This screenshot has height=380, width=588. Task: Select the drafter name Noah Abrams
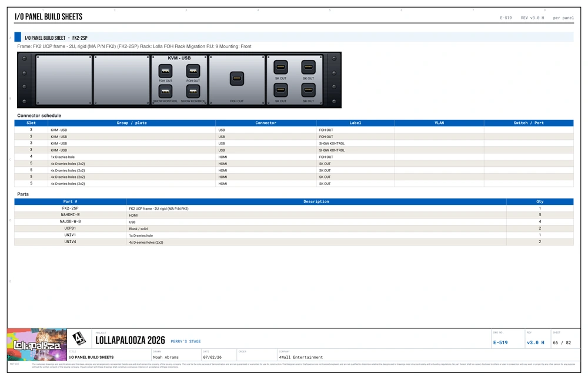[x=166, y=358]
